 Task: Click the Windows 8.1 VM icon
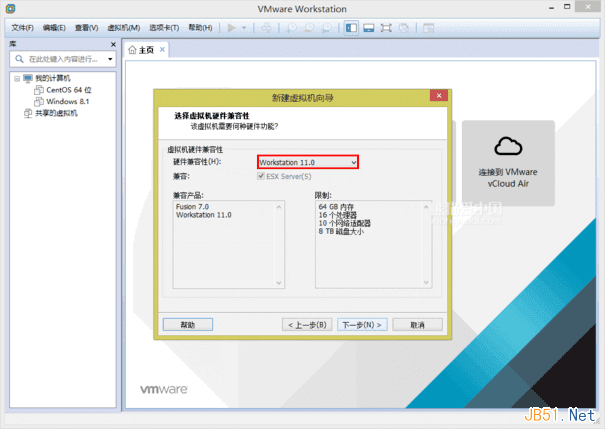tap(39, 101)
